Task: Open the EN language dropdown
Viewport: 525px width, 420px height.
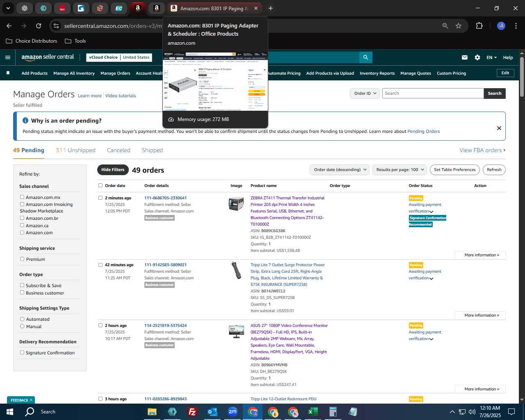Action: (491, 57)
